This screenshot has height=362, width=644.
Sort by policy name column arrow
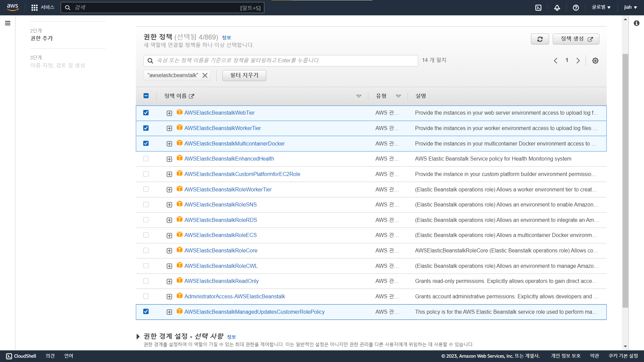click(359, 96)
